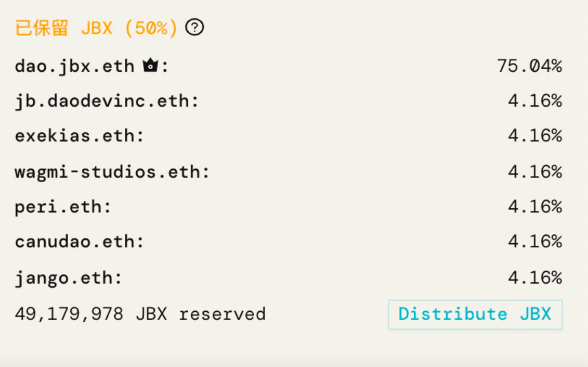Select exekias.eth beneficiary
The image size is (588, 367).
[75, 135]
